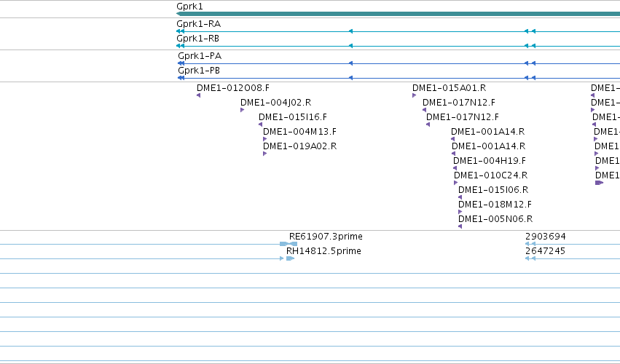Open the Gprk1-RB transcript label
The width and height of the screenshot is (620, 364).
tap(197, 39)
